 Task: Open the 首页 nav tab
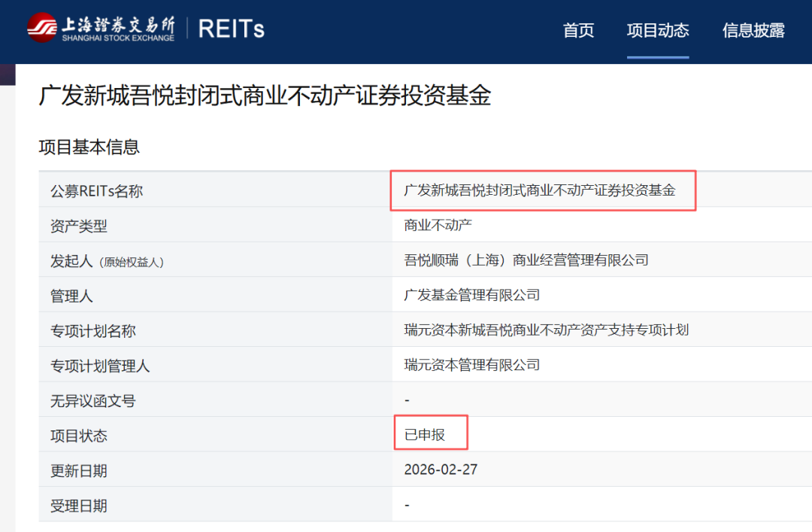coord(578,30)
